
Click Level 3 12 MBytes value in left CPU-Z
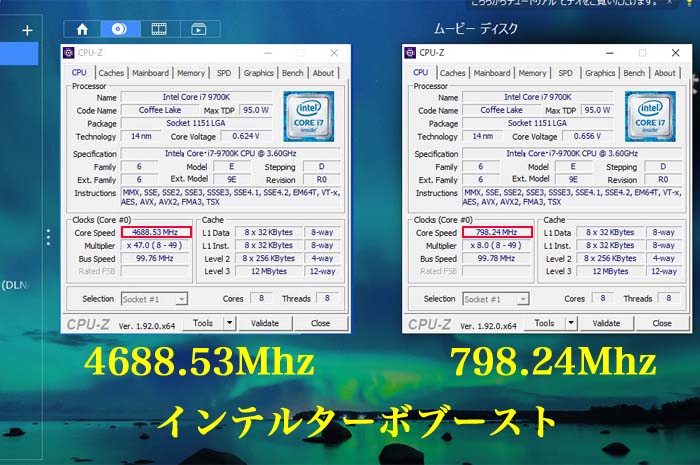coord(269,271)
